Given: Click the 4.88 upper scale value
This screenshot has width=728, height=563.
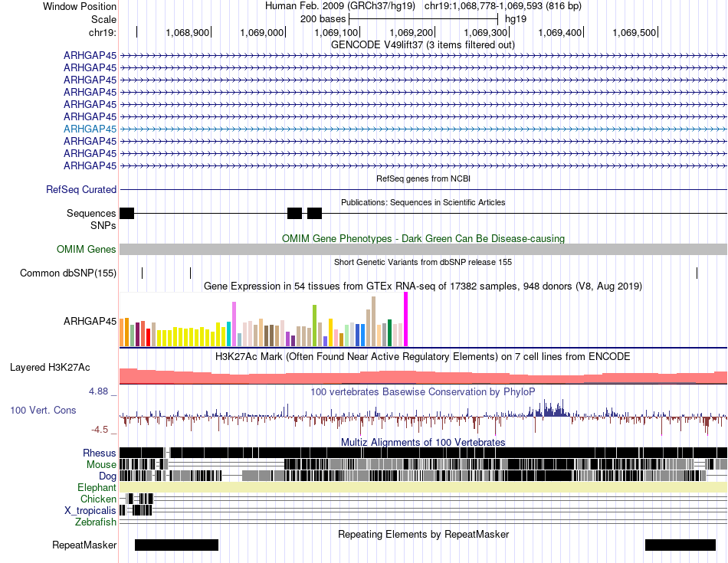Looking at the screenshot, I should click(x=98, y=391).
